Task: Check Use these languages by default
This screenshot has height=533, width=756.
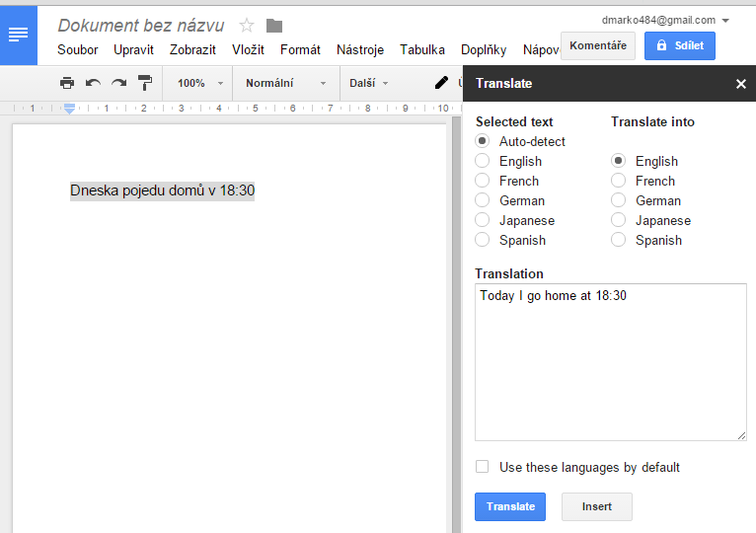Action: tap(482, 467)
